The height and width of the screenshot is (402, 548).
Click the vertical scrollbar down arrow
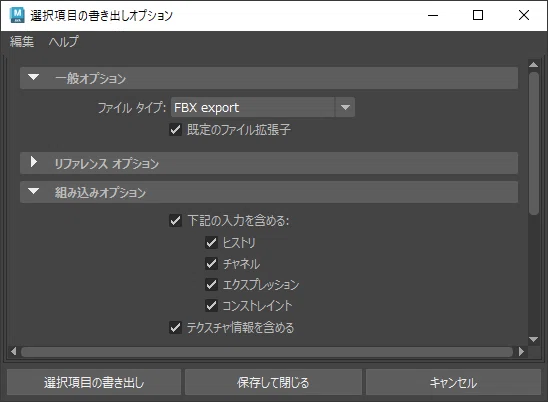coord(533,339)
